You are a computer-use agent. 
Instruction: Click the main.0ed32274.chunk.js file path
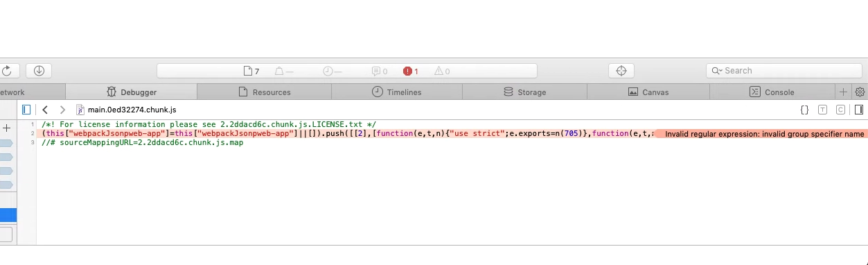click(132, 110)
